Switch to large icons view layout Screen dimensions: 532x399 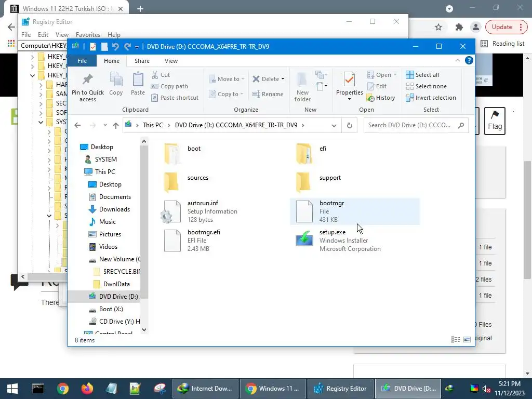[x=467, y=339]
